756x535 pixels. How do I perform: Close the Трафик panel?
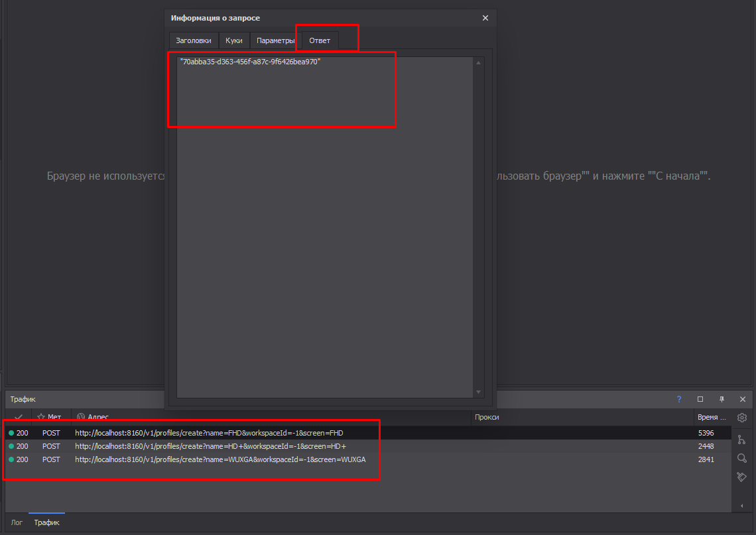point(743,399)
